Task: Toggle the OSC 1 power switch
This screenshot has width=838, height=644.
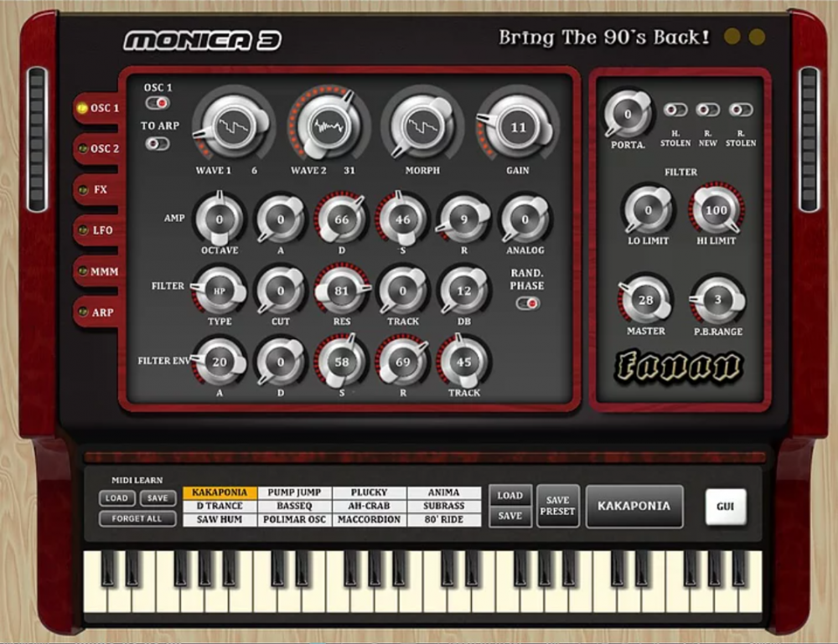Action: pyautogui.click(x=158, y=101)
